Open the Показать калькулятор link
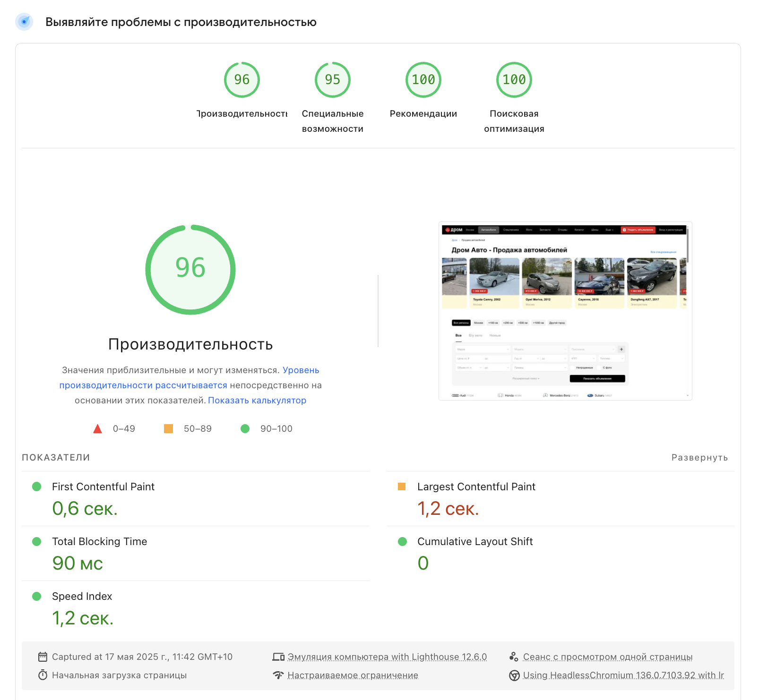This screenshot has width=759, height=700. pyautogui.click(x=257, y=400)
